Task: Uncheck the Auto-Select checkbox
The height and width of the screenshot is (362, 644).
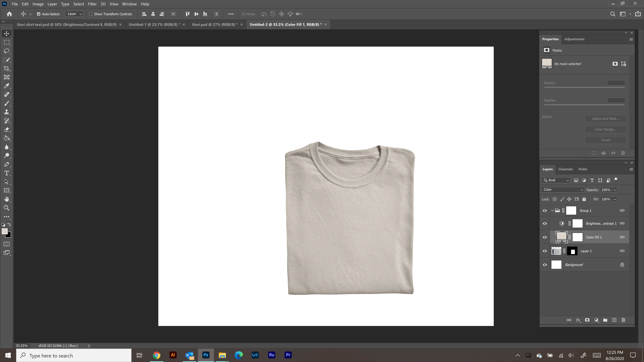Action: (39, 14)
